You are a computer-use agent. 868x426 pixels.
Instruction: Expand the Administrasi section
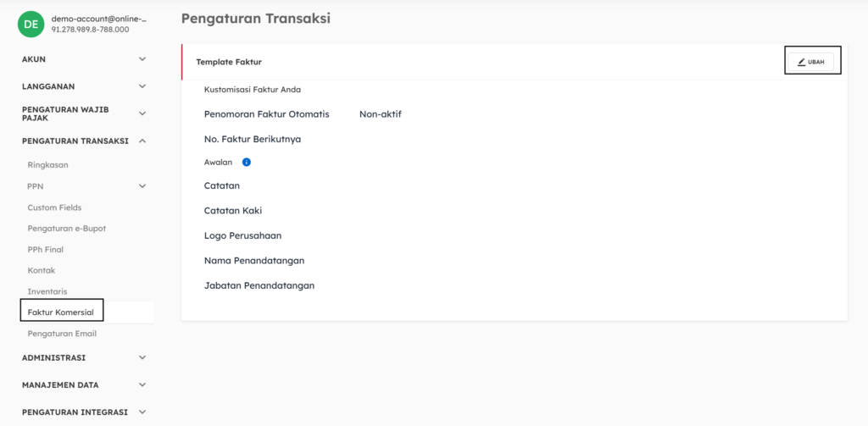[142, 357]
